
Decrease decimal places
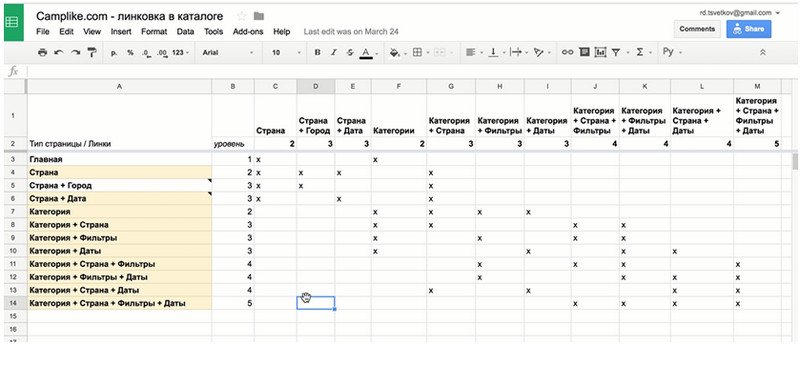click(147, 52)
